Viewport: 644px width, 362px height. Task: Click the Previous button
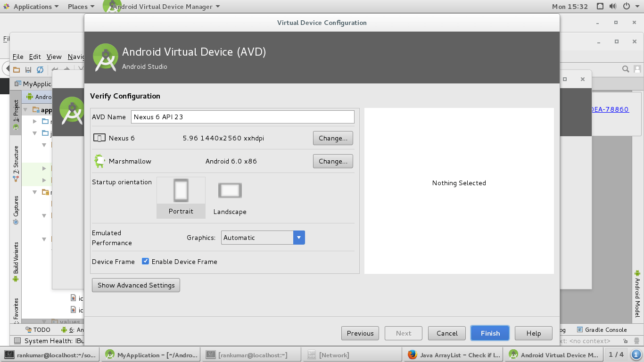pyautogui.click(x=360, y=333)
